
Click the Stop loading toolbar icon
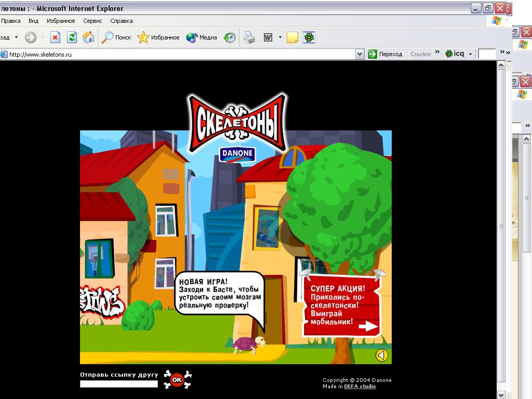coord(56,37)
